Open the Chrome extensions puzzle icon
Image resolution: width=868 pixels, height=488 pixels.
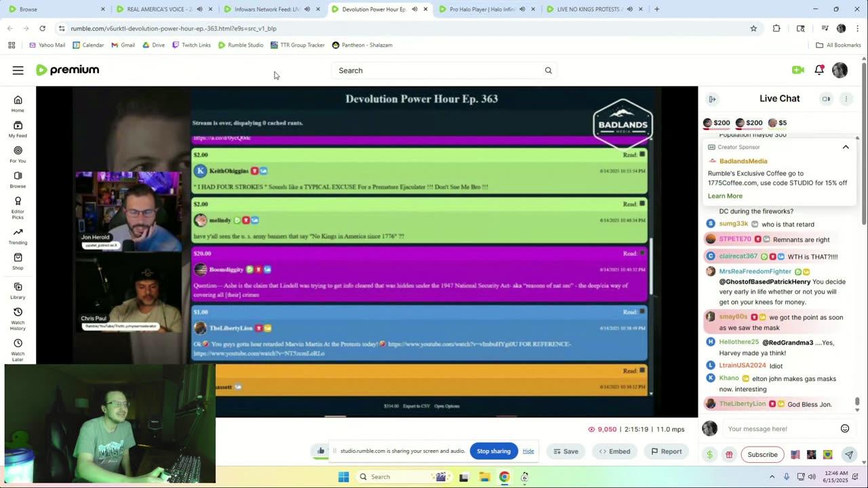(776, 28)
